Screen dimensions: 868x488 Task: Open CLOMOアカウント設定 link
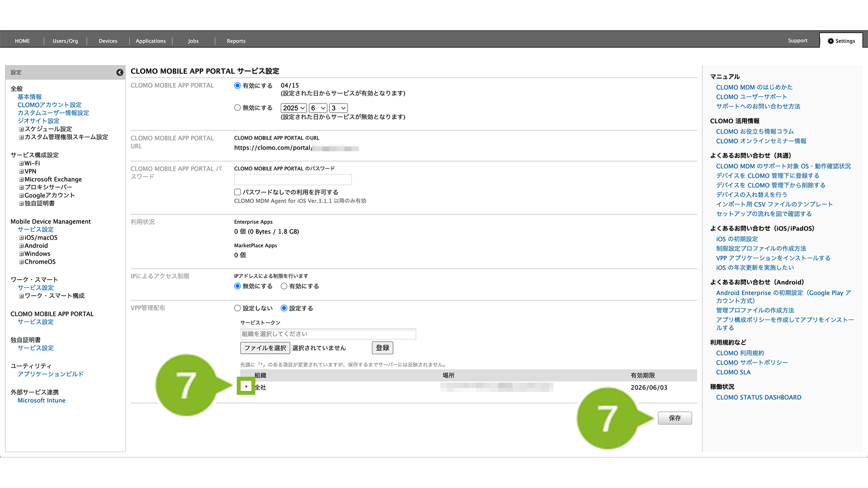[x=50, y=105]
